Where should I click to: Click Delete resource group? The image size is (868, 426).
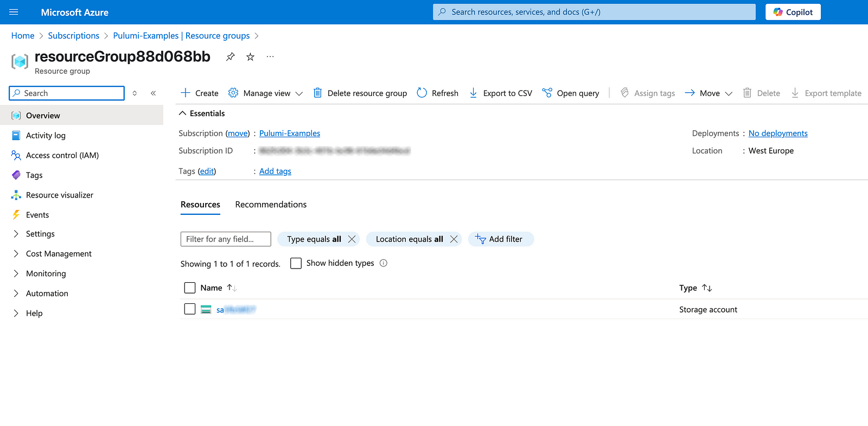pos(360,93)
